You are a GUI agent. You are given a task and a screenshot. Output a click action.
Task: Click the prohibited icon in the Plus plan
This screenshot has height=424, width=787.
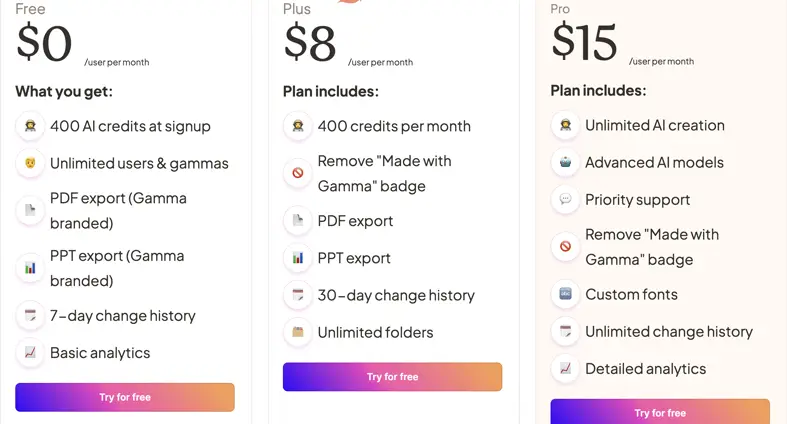(298, 173)
